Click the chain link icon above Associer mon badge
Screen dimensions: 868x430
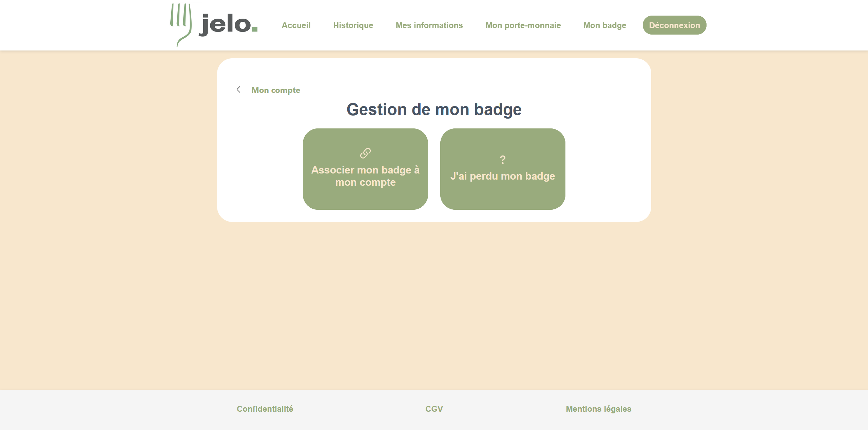365,153
